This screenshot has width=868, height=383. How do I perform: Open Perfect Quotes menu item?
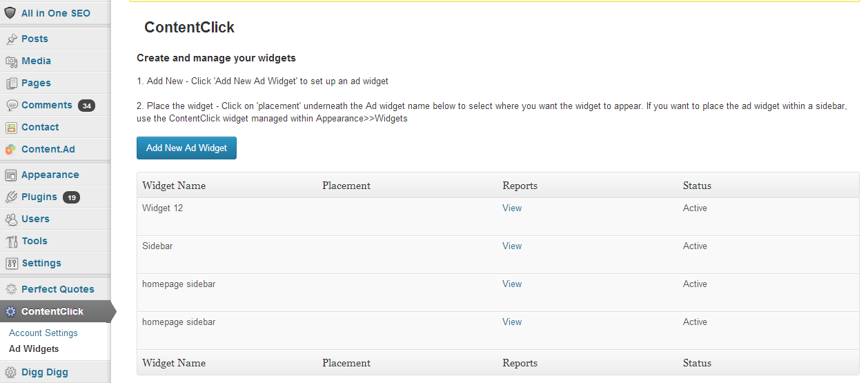(58, 289)
